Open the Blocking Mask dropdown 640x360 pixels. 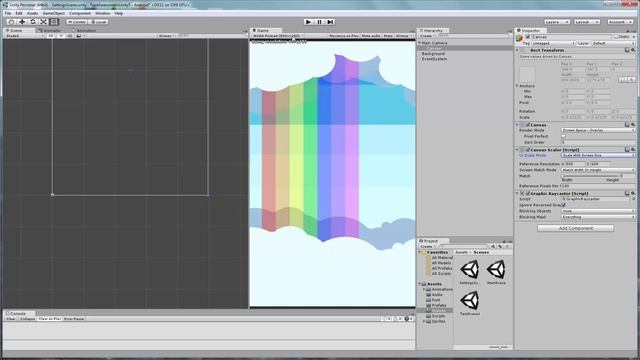tap(598, 217)
